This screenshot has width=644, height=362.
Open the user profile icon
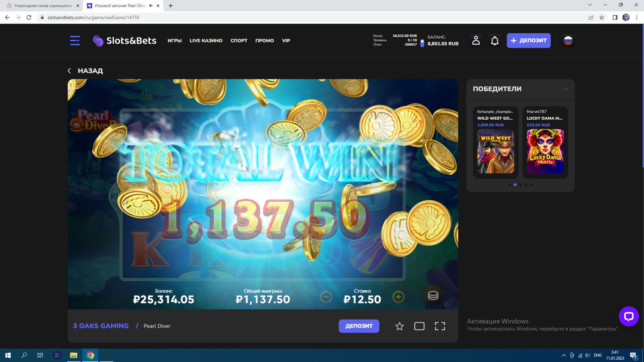[x=476, y=41]
